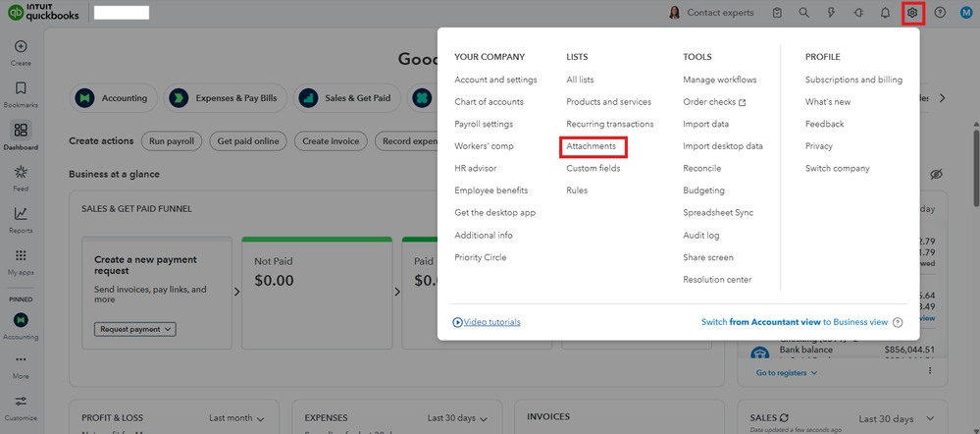Select Import data

point(705,124)
